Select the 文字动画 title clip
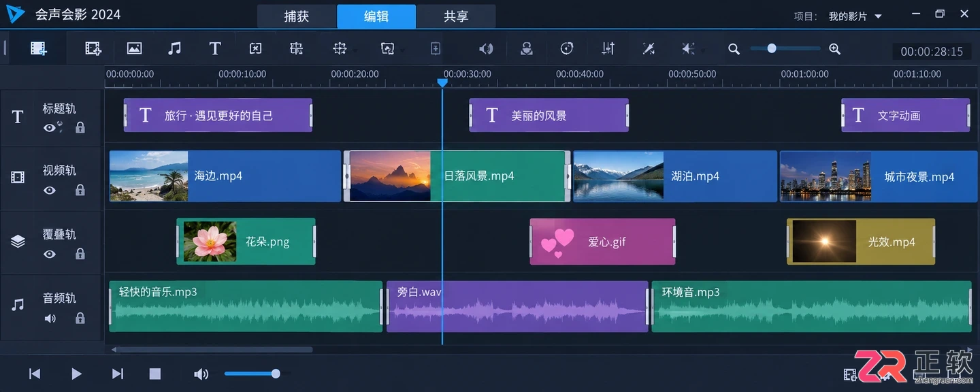 click(906, 115)
